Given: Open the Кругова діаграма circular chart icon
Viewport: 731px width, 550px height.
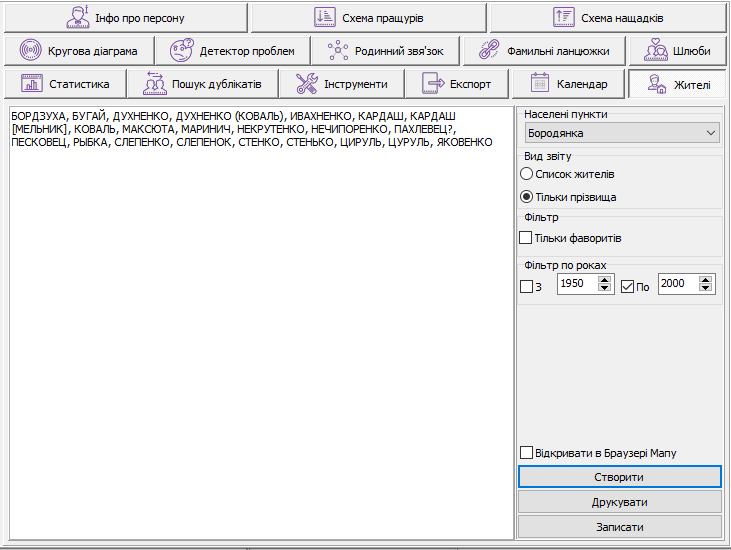Looking at the screenshot, I should click(x=31, y=50).
